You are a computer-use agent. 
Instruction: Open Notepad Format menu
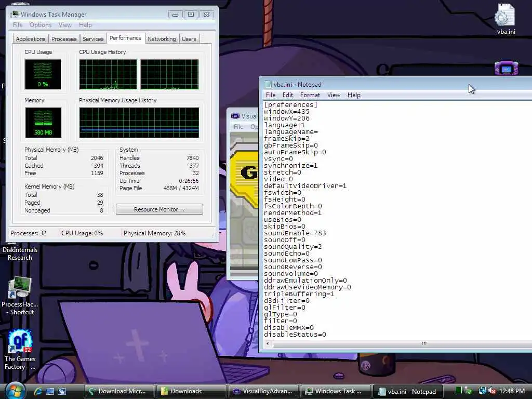[310, 95]
